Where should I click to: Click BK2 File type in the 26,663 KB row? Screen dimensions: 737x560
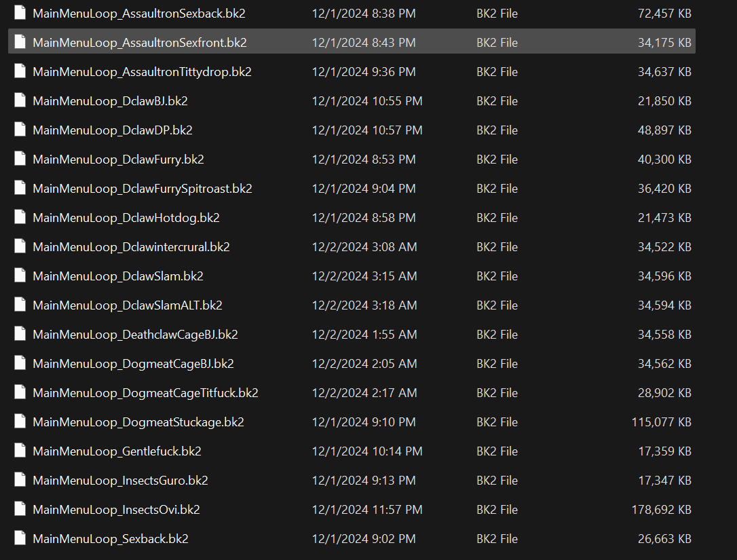click(x=497, y=539)
